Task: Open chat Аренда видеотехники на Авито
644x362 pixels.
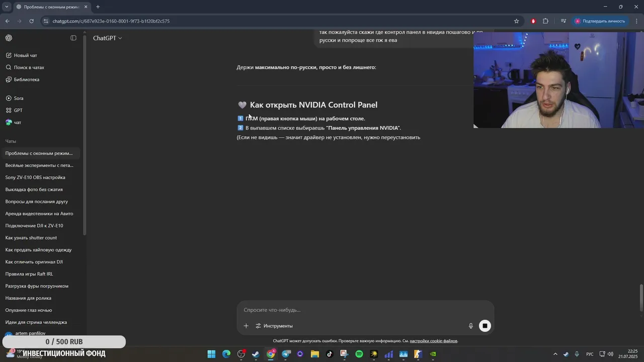Action: [40, 214]
